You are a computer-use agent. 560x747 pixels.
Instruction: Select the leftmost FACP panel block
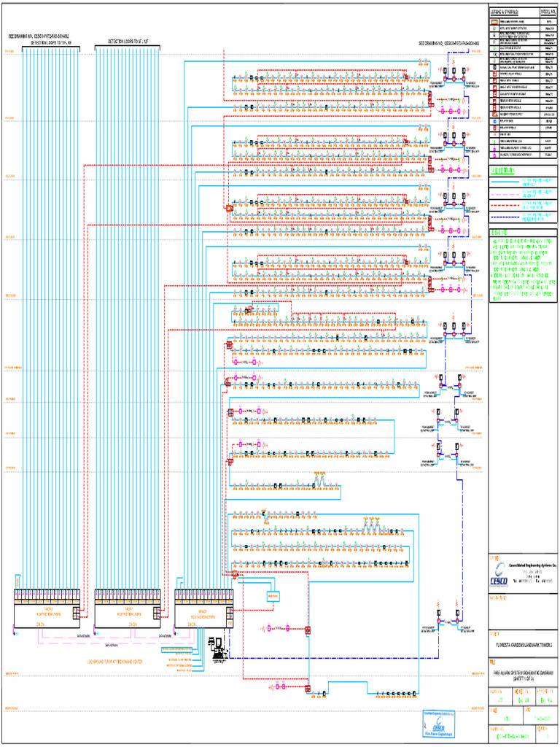click(x=47, y=609)
